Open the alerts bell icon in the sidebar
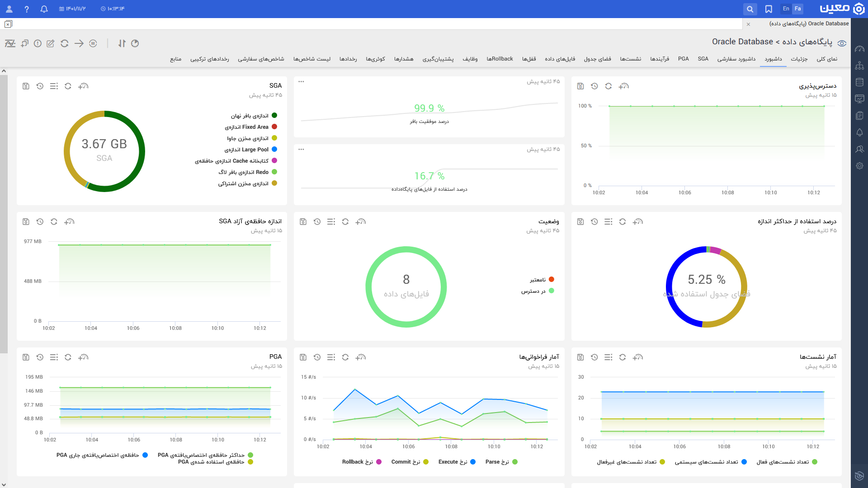868x488 pixels. click(859, 132)
